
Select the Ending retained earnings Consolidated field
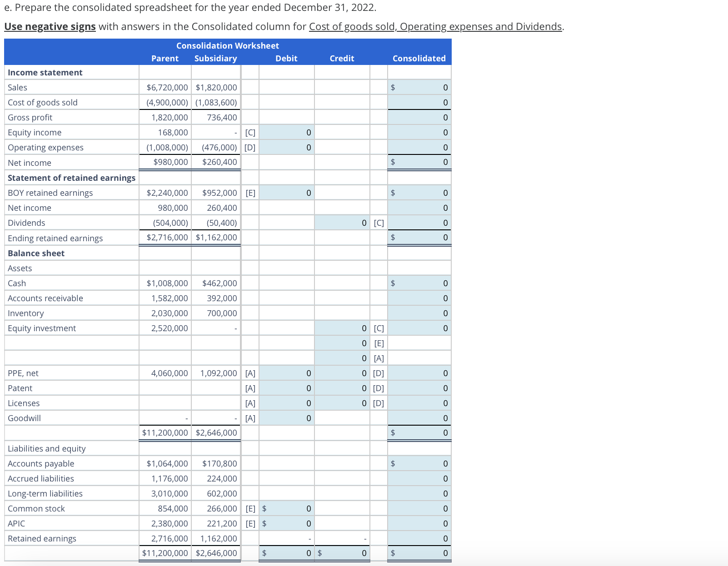tap(419, 237)
